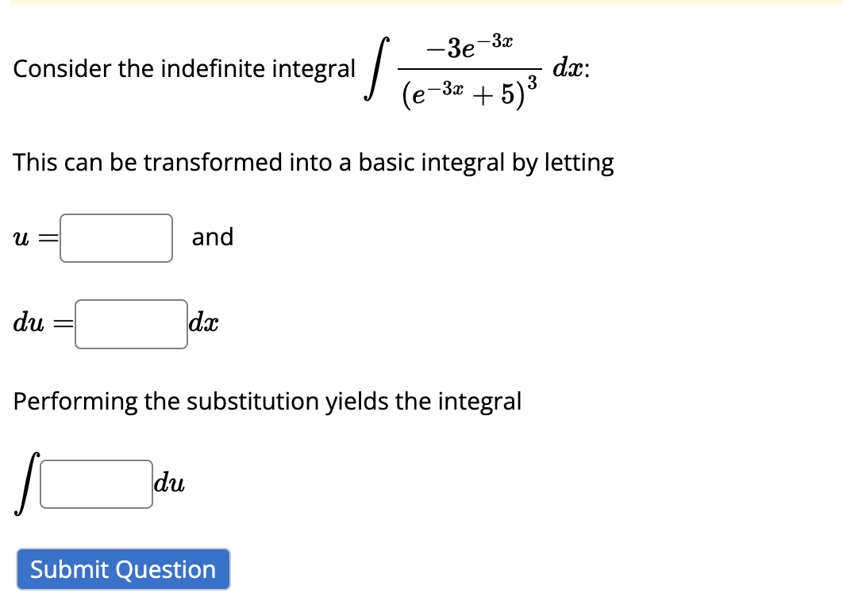Select the empty field next to du equals
Image resolution: width=843 pixels, height=616 pixels.
130,324
